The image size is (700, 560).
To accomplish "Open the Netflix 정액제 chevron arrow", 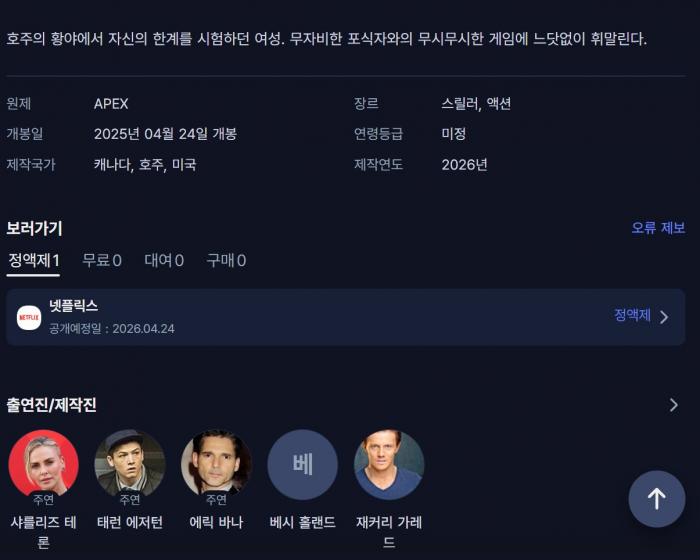I will click(x=665, y=317).
